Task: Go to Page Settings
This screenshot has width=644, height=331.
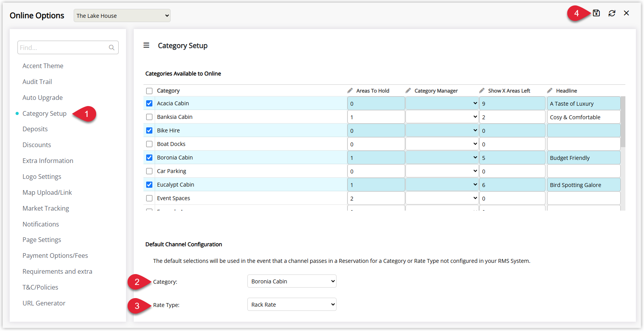Action: (x=42, y=240)
